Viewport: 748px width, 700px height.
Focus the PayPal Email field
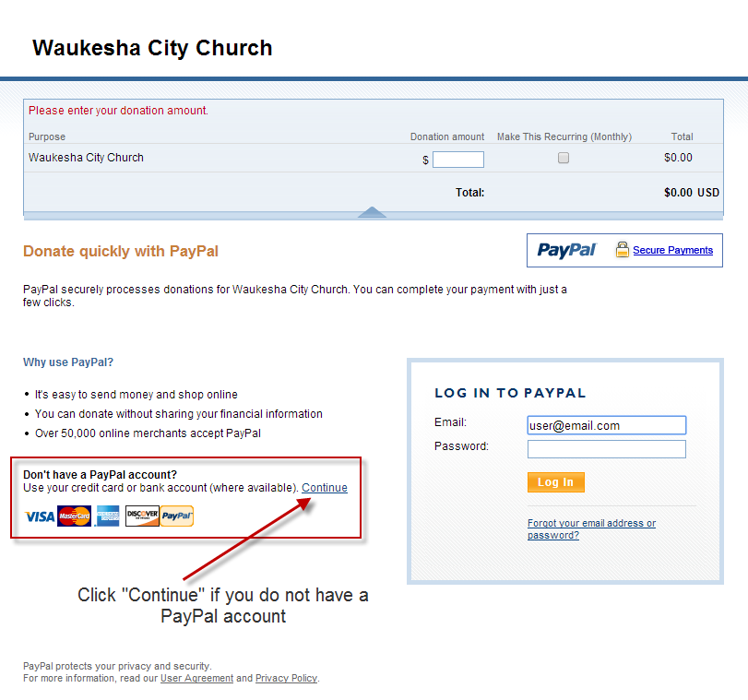pyautogui.click(x=606, y=425)
